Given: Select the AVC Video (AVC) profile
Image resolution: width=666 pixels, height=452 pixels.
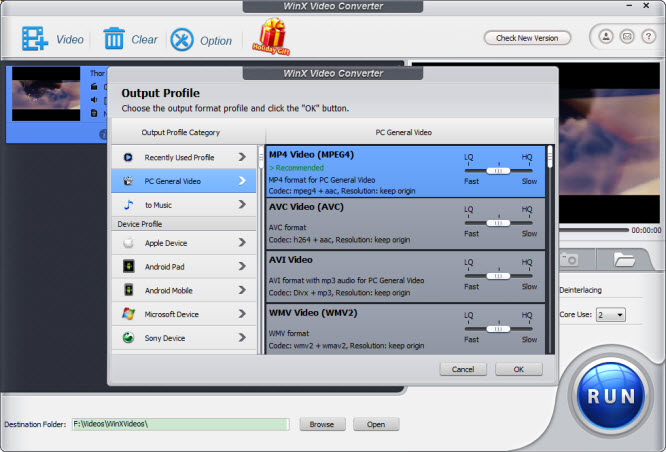Looking at the screenshot, I should click(x=405, y=224).
